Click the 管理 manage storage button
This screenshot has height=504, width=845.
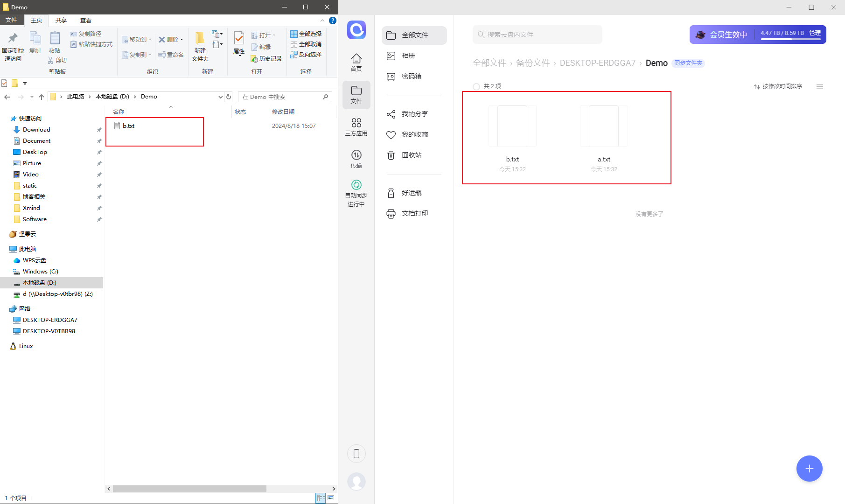click(815, 33)
